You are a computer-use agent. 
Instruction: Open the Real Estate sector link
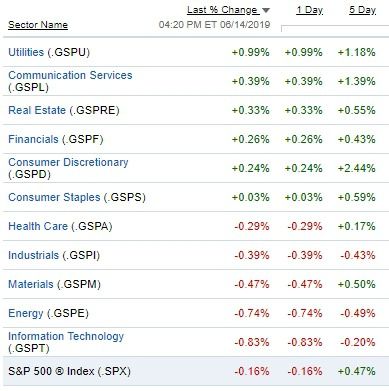point(37,110)
